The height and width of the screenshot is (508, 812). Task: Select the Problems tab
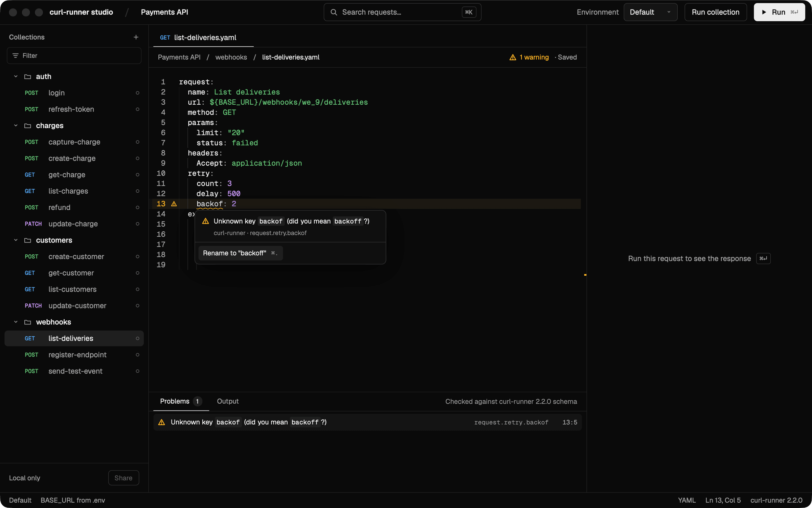tap(181, 401)
